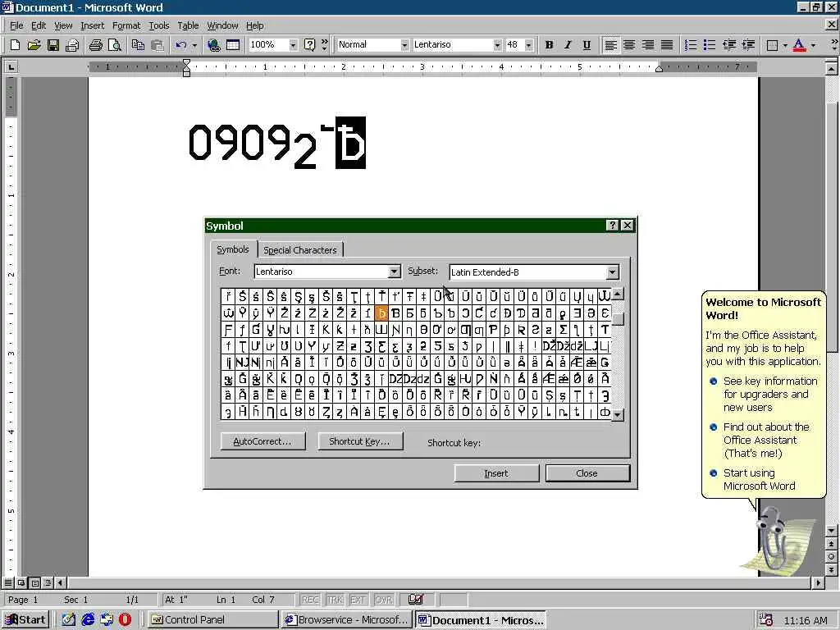Apply bulleted list formatting

710,45
